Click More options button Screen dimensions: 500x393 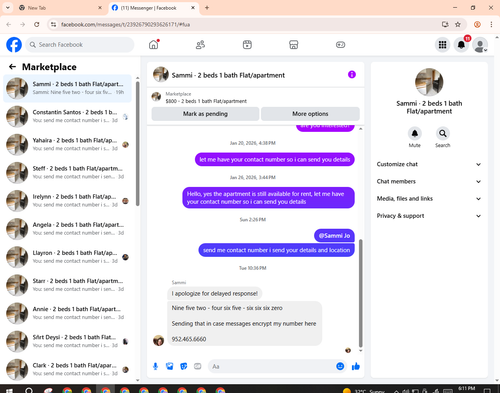click(x=310, y=114)
